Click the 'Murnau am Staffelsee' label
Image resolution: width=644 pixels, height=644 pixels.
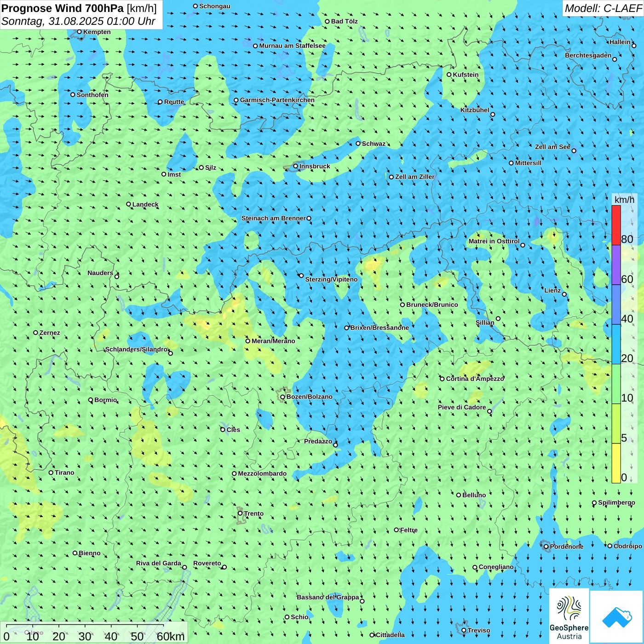click(x=293, y=46)
